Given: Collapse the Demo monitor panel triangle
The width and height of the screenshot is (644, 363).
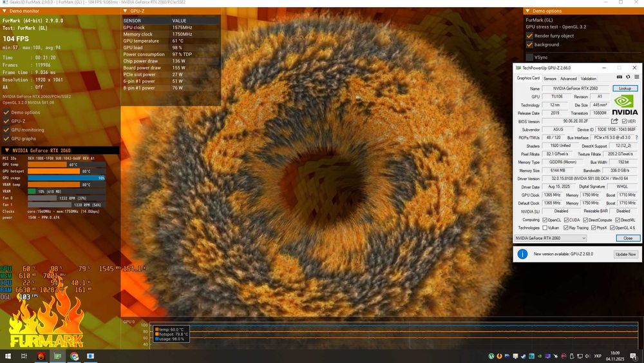Looking at the screenshot, I should (5, 11).
